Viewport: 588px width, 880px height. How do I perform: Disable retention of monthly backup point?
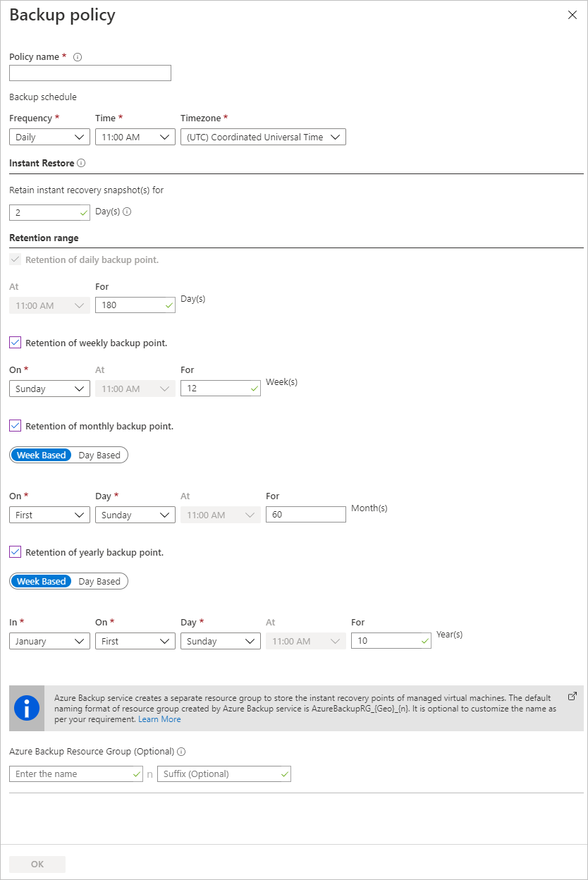click(x=15, y=426)
